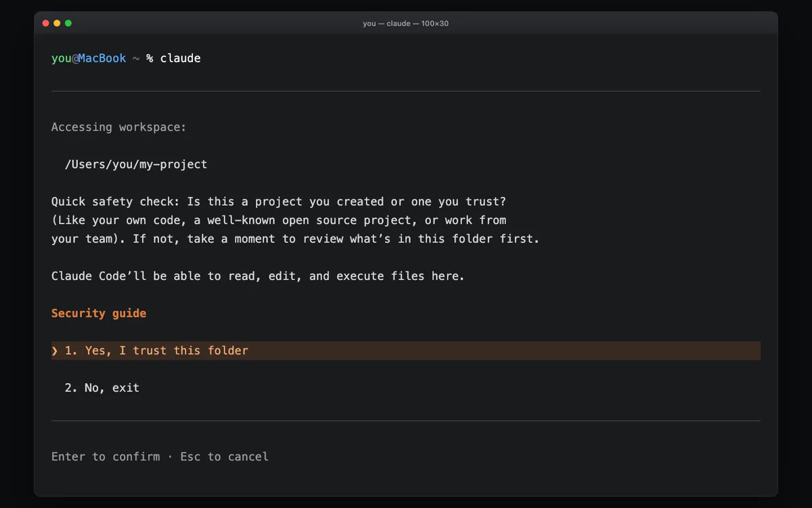The image size is (812, 508).
Task: Click the 'Claude Code'll be able to read' line
Action: point(258,276)
